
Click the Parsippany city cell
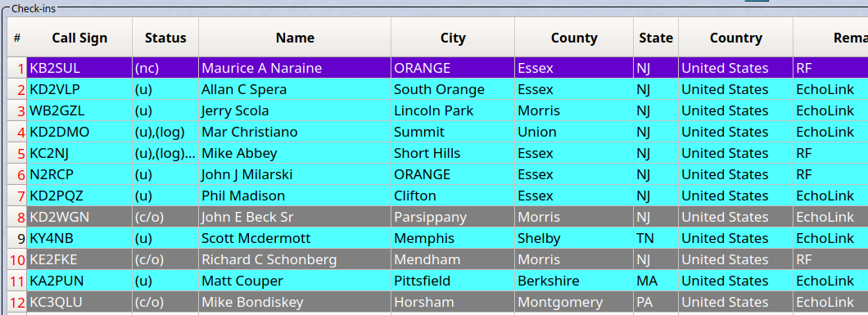point(453,217)
